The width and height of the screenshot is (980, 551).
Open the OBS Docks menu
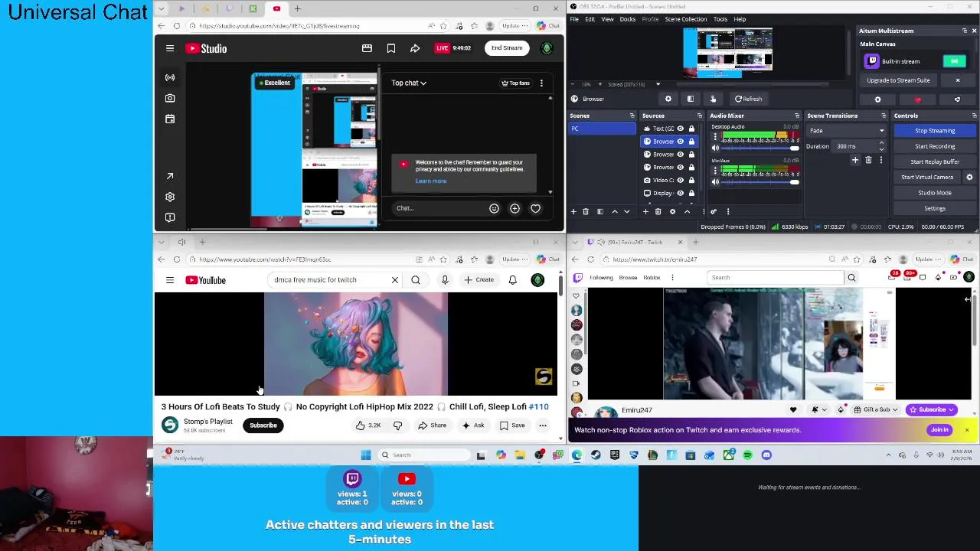pyautogui.click(x=627, y=19)
